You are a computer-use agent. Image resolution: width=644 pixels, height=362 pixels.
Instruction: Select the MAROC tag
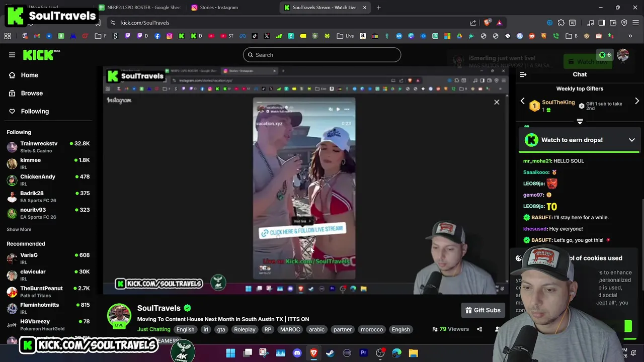tap(290, 329)
